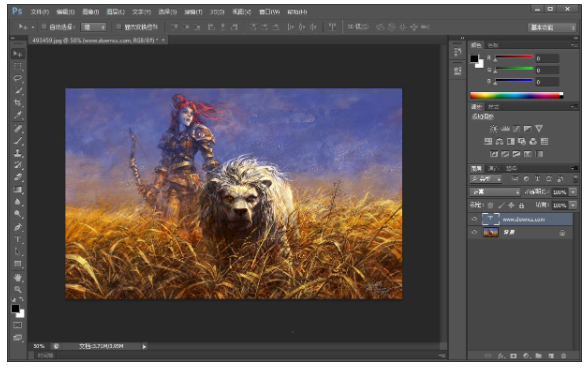
Task: Select the Clone Stamp tool
Action: point(18,153)
